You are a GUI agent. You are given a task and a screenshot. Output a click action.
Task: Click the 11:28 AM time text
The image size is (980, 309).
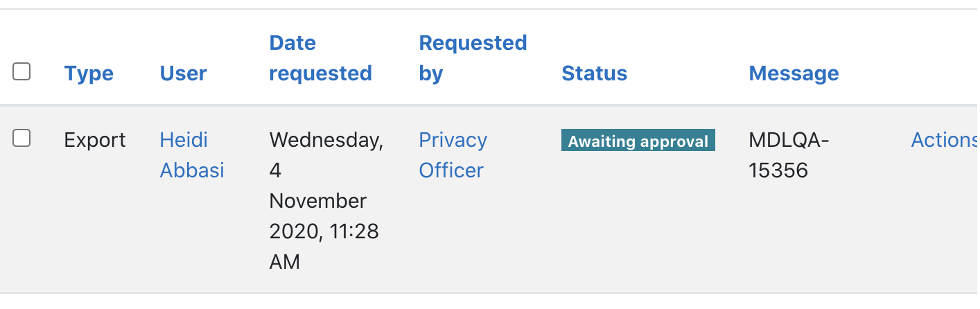[323, 247]
